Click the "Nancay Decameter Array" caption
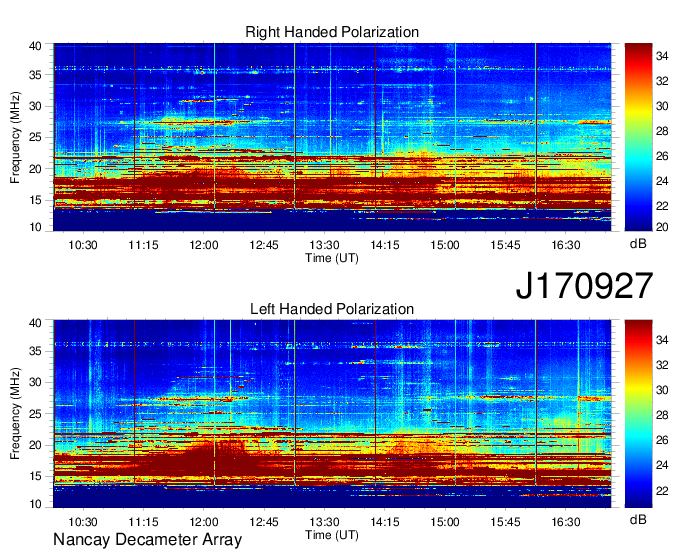Image resolution: width=680 pixels, height=552 pixels. (147, 540)
